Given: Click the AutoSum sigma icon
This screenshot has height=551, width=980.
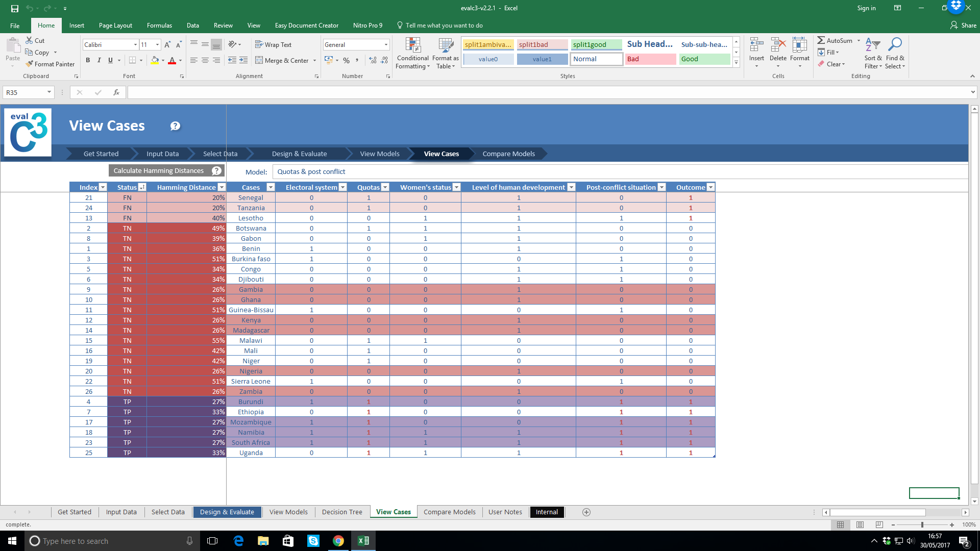Looking at the screenshot, I should pos(821,40).
